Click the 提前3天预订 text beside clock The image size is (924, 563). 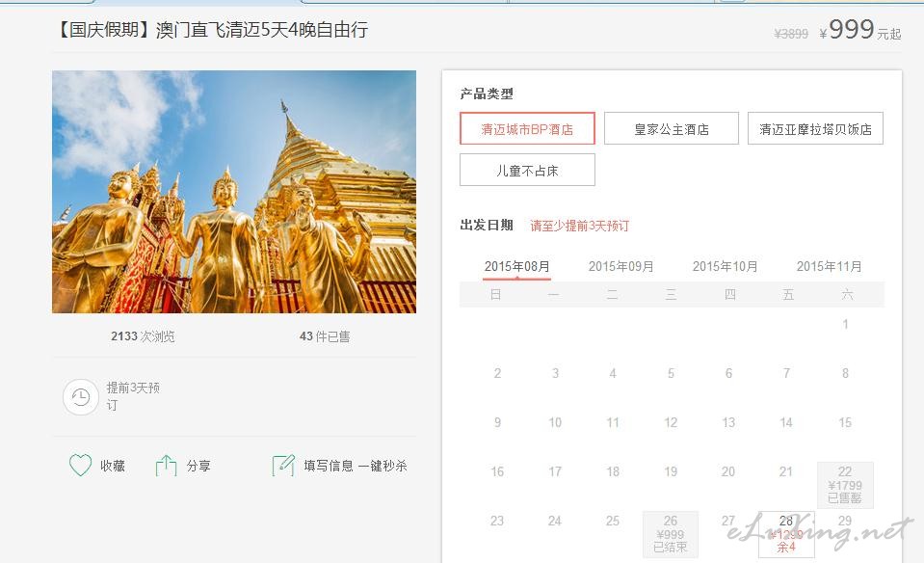point(133,396)
